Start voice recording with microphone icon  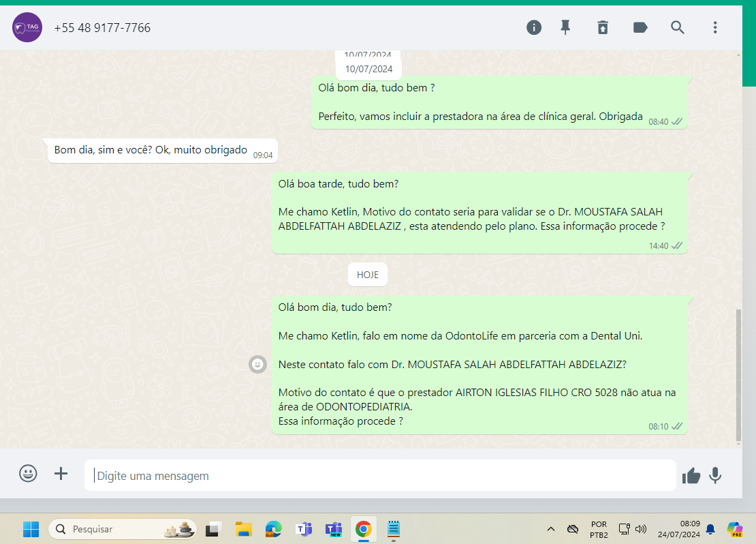coord(715,475)
